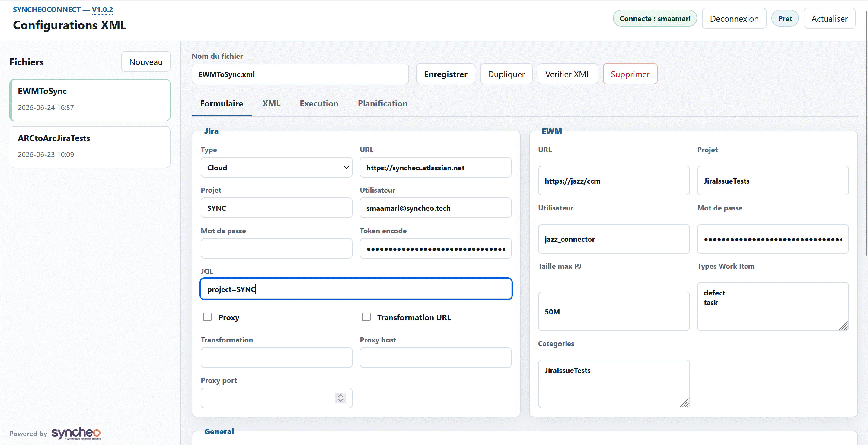Select the EWMToSync file card
868x445 pixels.
90,100
